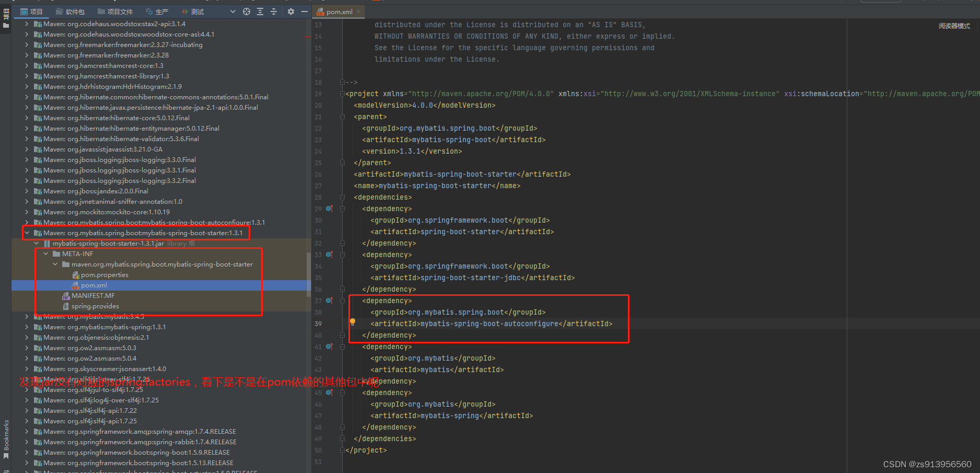Expand the mockito-core:1.10.19 library node
The height and width of the screenshot is (473, 980).
pyautogui.click(x=27, y=212)
